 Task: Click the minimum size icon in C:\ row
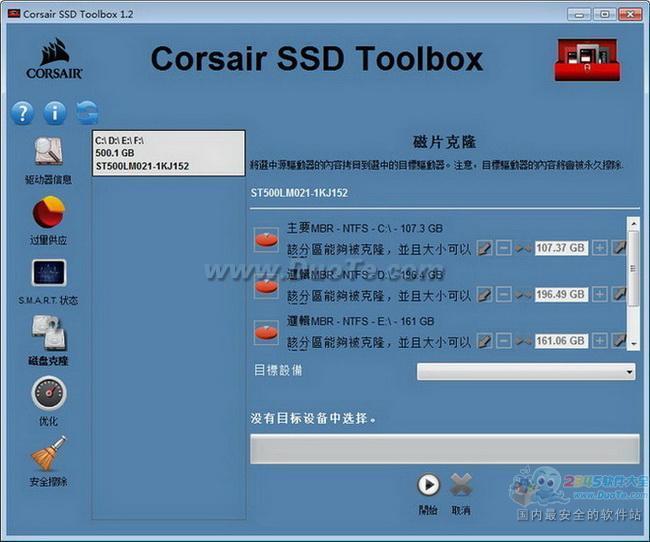click(484, 248)
